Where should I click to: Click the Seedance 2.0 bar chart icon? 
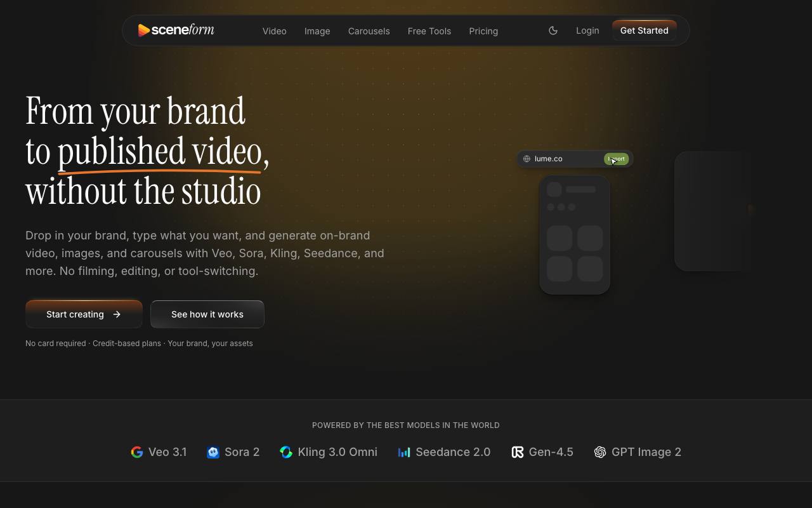404,452
